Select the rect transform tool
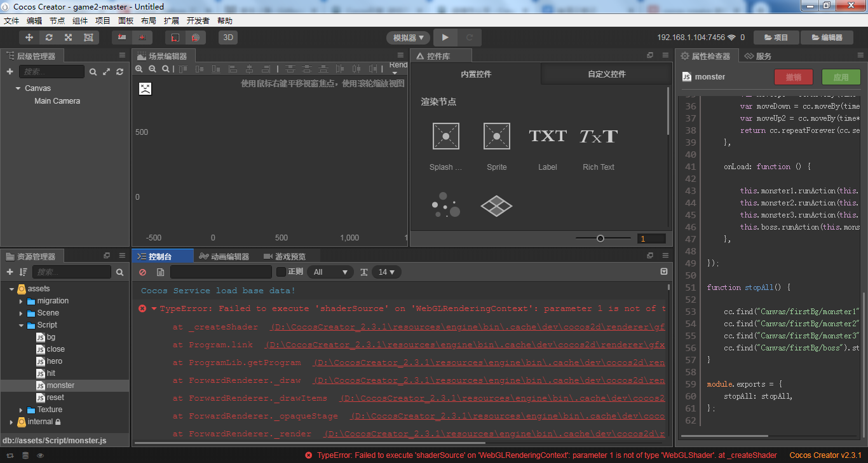Viewport: 868px width, 463px height. point(88,38)
